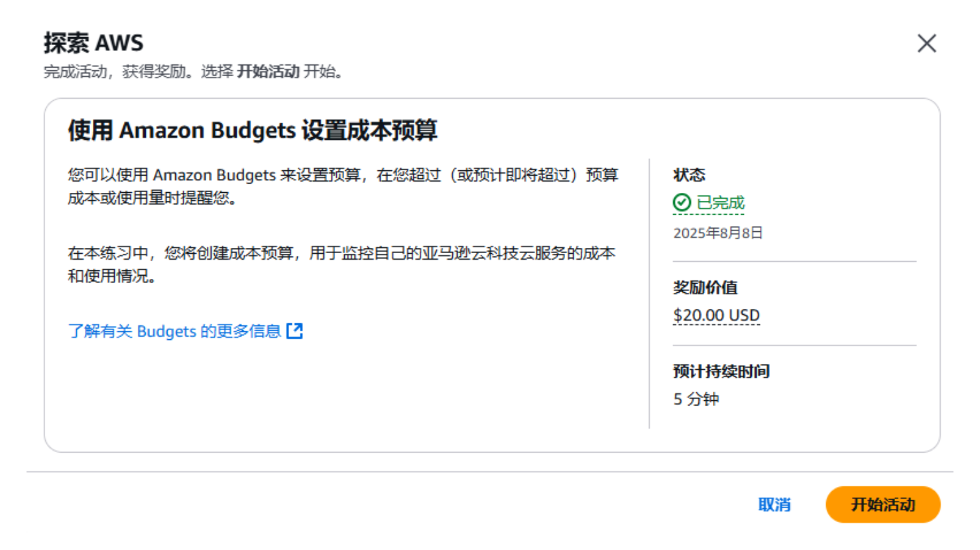Click the empty area below the Budgets link
Viewport: 980px width, 550px height.
[x=332, y=391]
